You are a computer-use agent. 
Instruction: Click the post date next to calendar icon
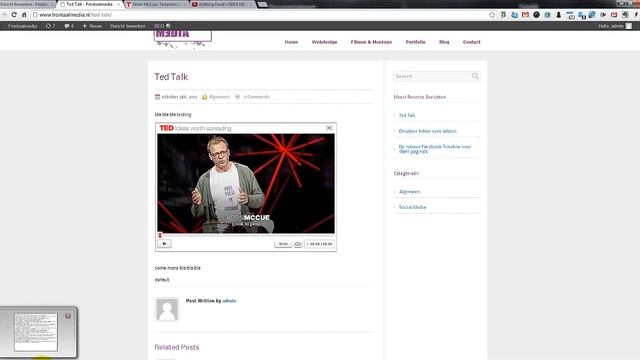click(179, 97)
